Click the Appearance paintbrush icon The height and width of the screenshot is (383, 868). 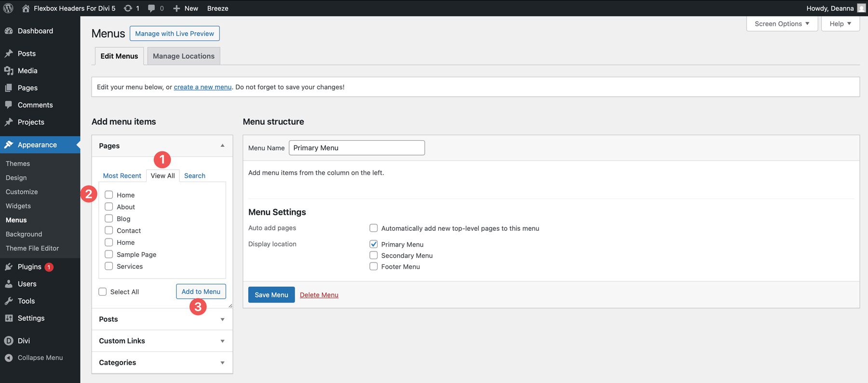pyautogui.click(x=9, y=145)
